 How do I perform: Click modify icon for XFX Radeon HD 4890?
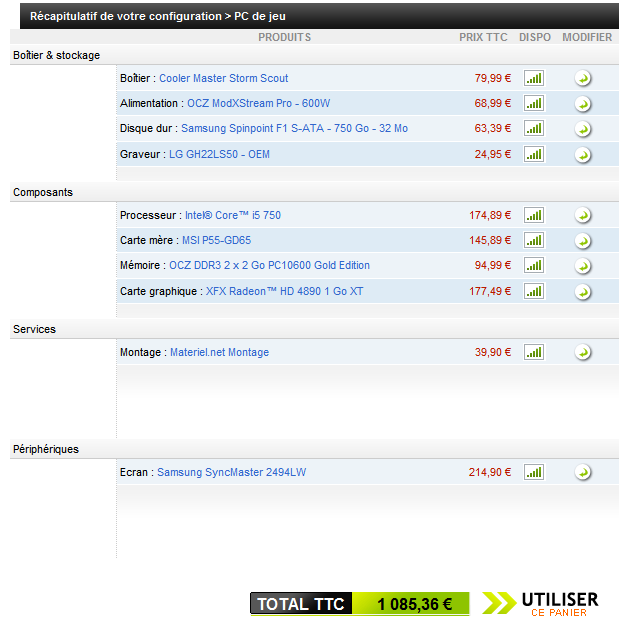(582, 292)
